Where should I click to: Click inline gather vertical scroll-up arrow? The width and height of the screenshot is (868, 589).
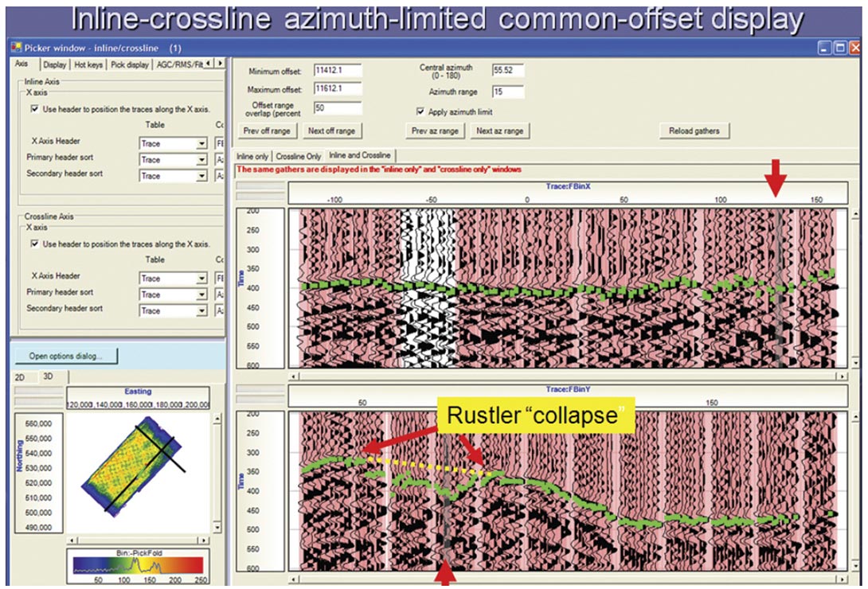coord(856,213)
